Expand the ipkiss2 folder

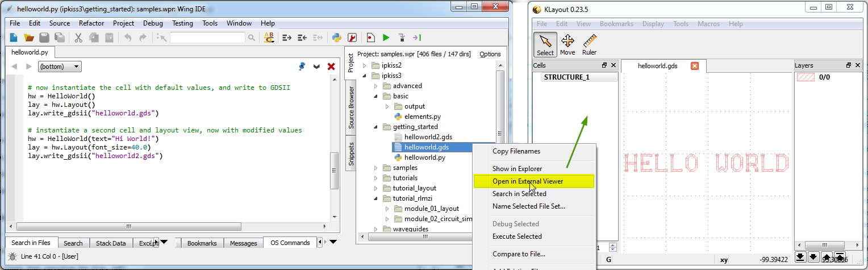[365, 65]
